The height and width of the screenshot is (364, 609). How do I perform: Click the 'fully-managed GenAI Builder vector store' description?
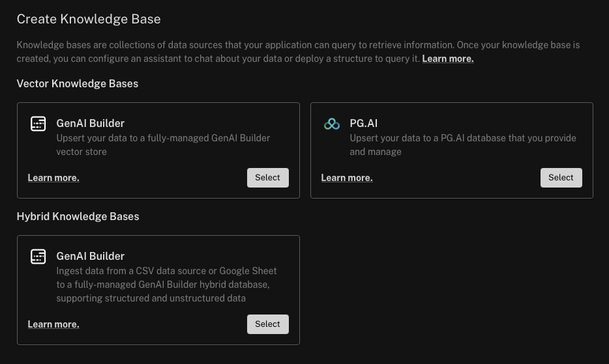[163, 145]
